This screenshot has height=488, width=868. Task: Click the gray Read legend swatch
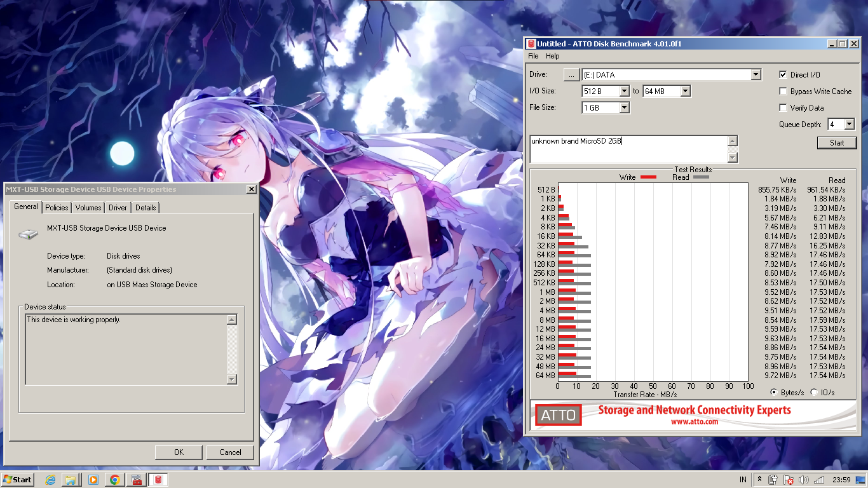[701, 177]
